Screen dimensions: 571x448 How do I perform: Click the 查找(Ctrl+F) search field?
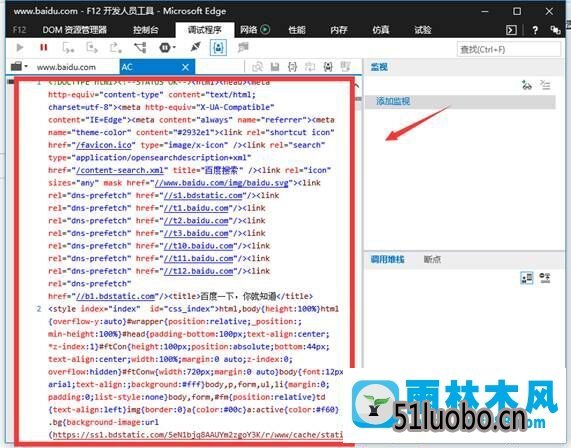509,49
